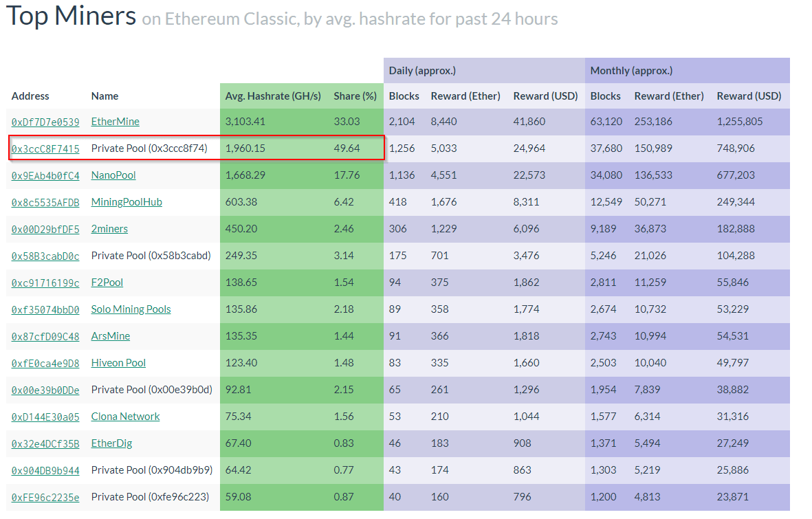Open the ArsMine pool link

click(110, 336)
